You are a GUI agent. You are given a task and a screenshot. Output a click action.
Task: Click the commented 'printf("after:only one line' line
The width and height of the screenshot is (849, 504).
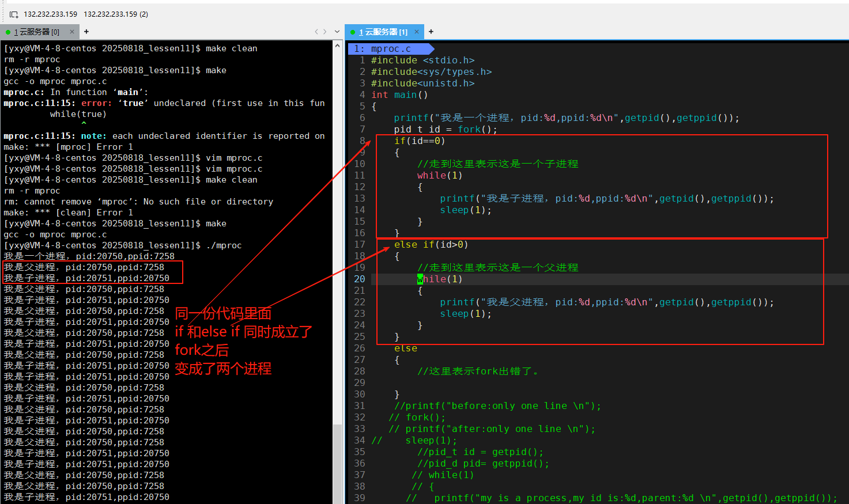point(492,429)
